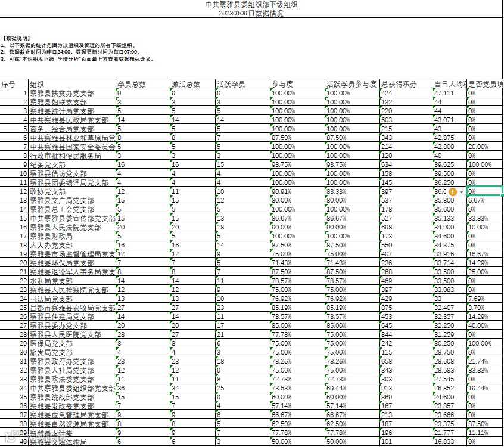This screenshot has width=504, height=447.
Task: Select the 活跃学员 column header
Action: (242, 84)
